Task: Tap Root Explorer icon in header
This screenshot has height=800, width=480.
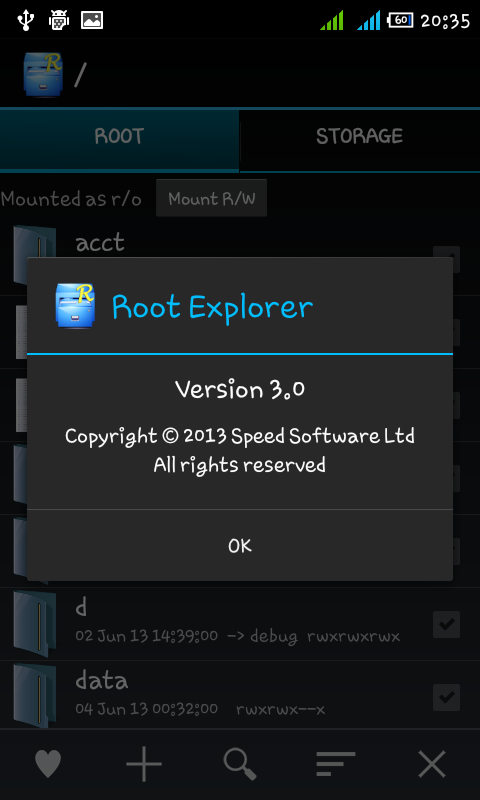Action: (42, 74)
